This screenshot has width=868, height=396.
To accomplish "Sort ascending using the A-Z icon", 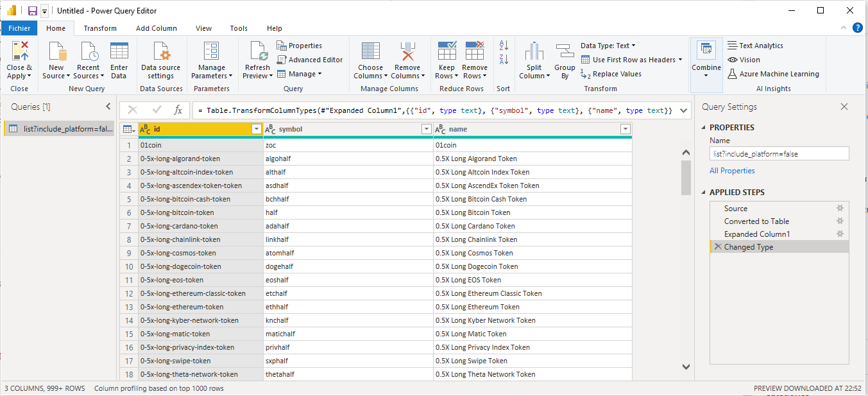I will (x=504, y=46).
